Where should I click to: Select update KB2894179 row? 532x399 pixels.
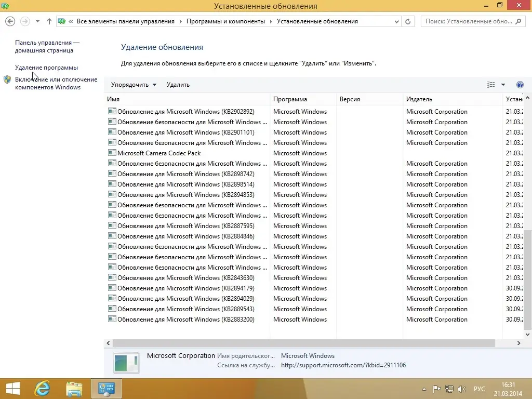314,288
